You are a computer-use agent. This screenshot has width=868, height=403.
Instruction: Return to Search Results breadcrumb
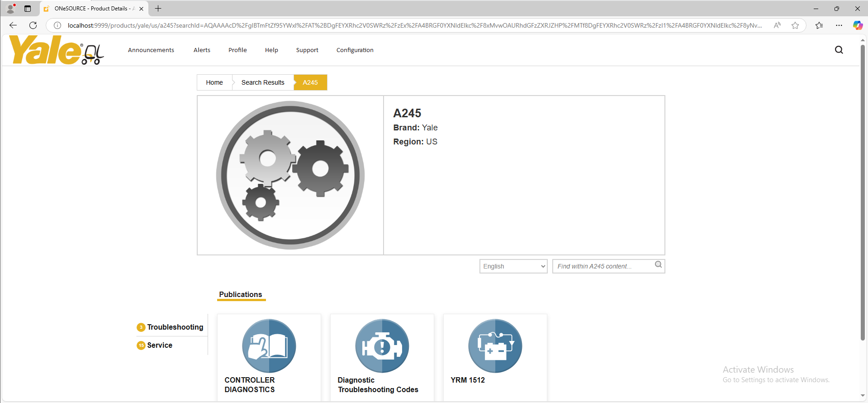pos(263,82)
